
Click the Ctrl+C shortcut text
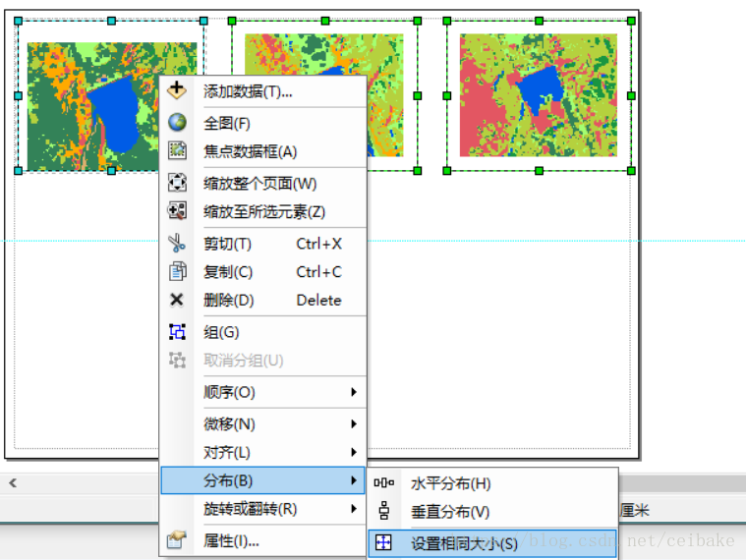(318, 272)
